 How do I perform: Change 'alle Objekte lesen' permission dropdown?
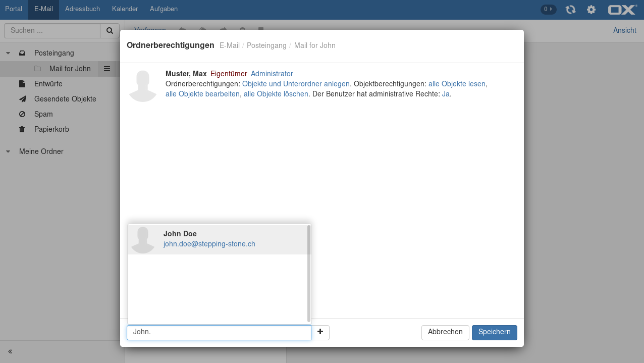pos(456,84)
